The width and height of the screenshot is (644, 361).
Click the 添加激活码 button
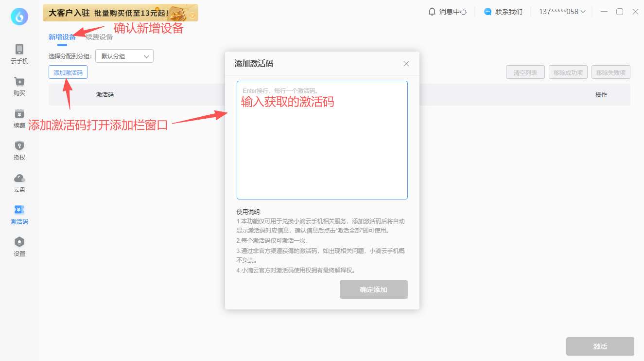pos(68,72)
